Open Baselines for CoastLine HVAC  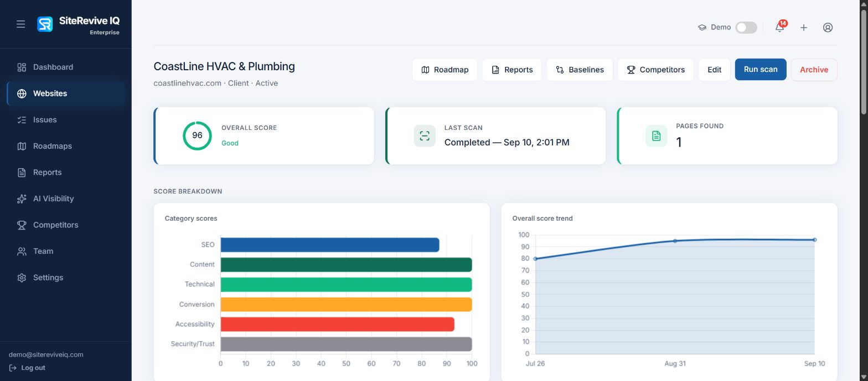tap(580, 70)
